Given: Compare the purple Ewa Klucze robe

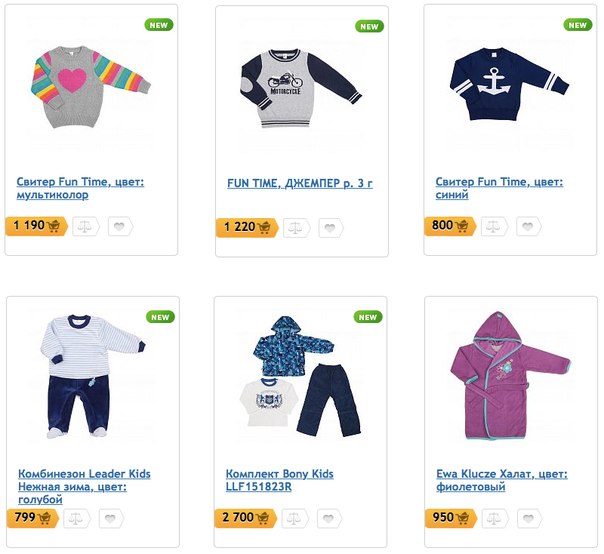Looking at the screenshot, I should click(495, 518).
